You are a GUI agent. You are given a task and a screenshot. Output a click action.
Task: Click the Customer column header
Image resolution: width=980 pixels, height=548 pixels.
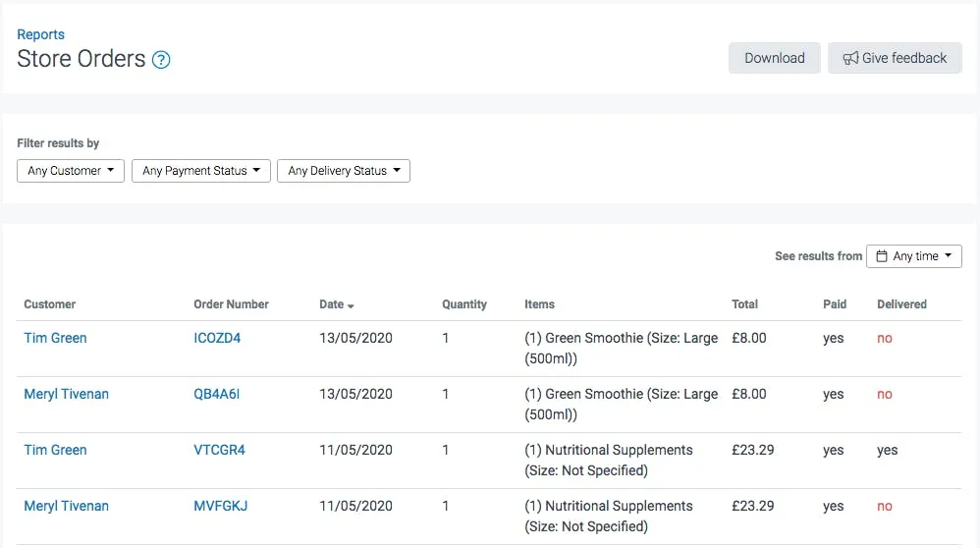pos(49,304)
